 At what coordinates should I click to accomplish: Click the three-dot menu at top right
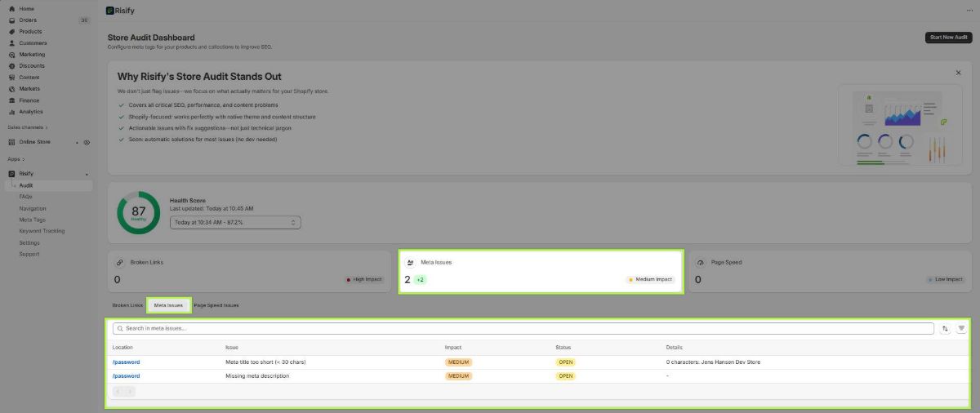(x=969, y=11)
